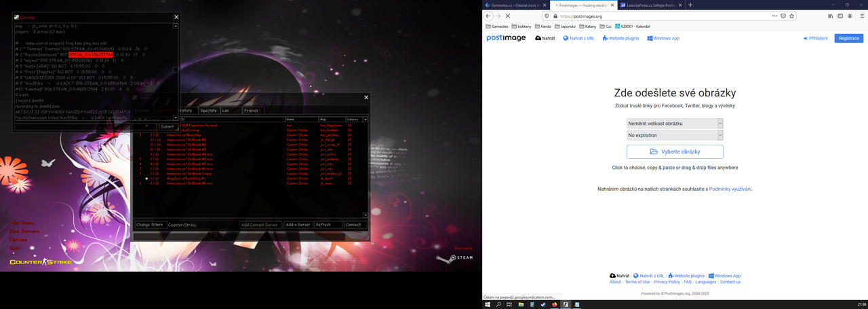Screen dimensions: 868x309
Task: Save to Pocket icon in address bar
Action: [x=783, y=16]
